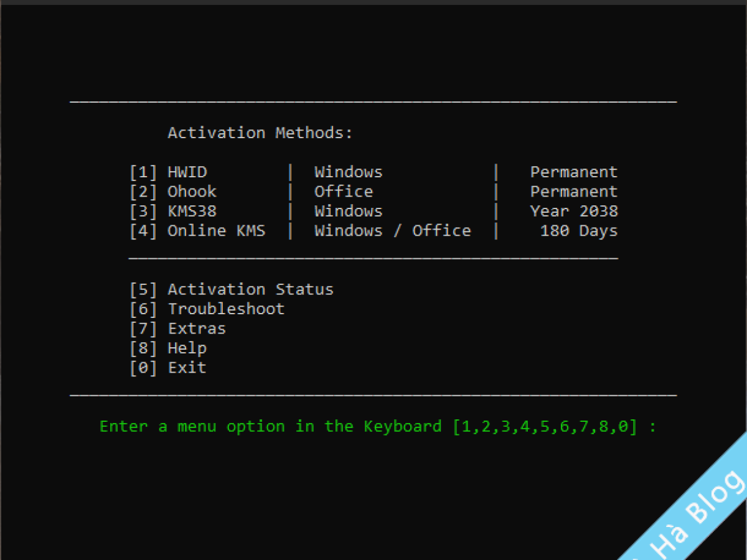This screenshot has width=747, height=560.
Task: Select the [1] HWID activation option
Action: (168, 172)
